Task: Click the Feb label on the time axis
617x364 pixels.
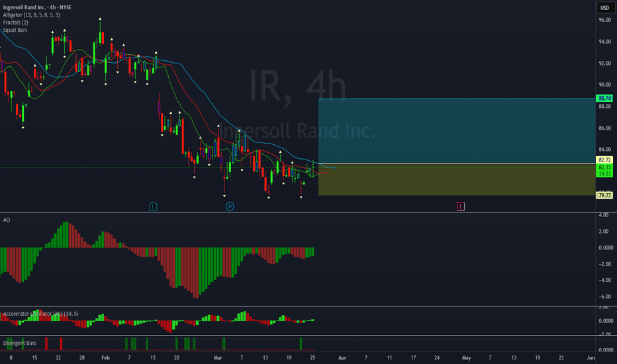Action: (x=105, y=357)
